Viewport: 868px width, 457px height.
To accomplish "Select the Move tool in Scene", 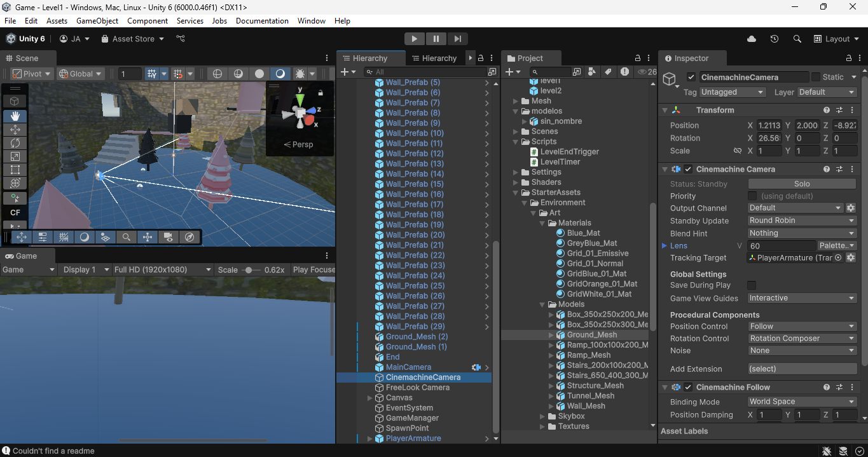I will pos(15,129).
